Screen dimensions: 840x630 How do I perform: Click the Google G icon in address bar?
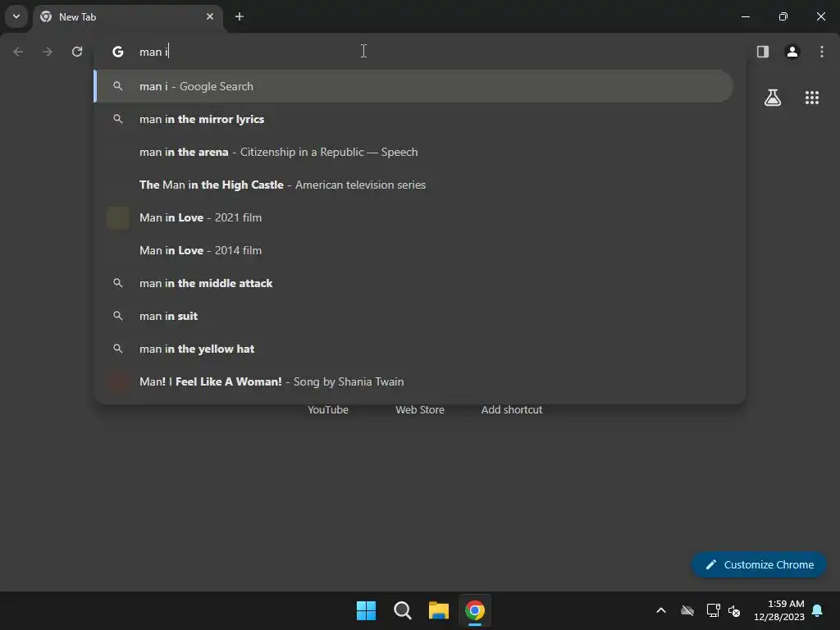click(x=118, y=52)
